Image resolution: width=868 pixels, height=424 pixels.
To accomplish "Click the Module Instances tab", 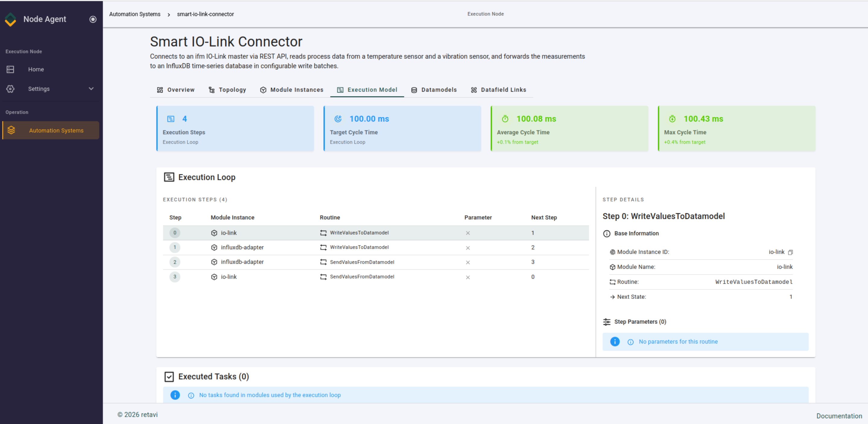I will tap(291, 90).
